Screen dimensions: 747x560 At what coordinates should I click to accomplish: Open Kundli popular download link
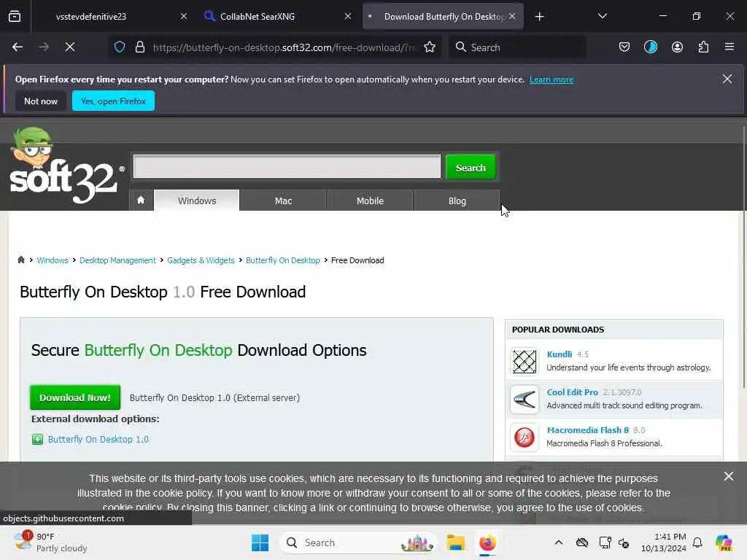click(x=560, y=354)
